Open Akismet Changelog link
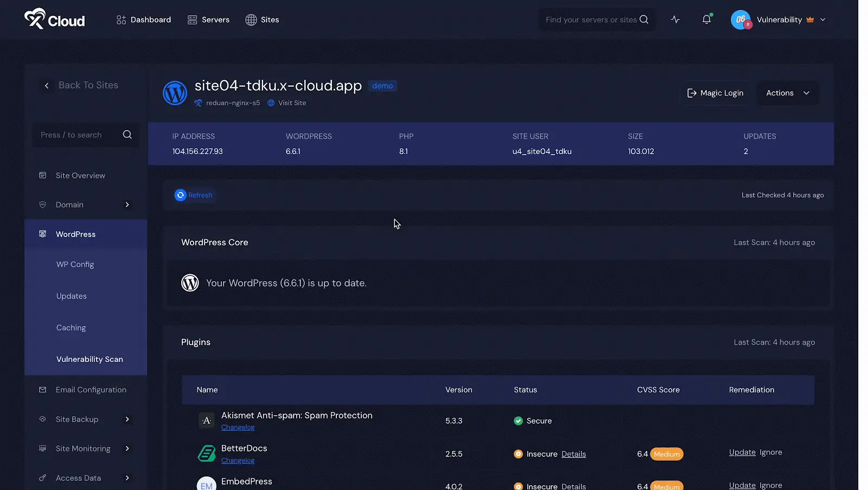Screen dimensions: 868x490 click(238, 427)
